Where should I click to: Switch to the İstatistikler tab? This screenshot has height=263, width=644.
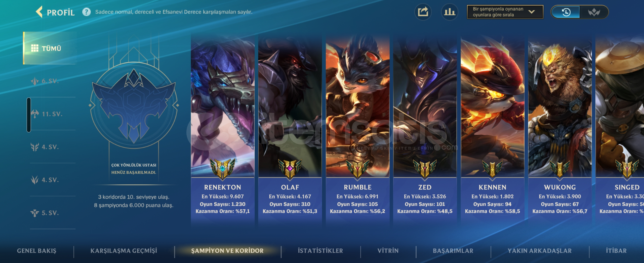click(x=320, y=251)
